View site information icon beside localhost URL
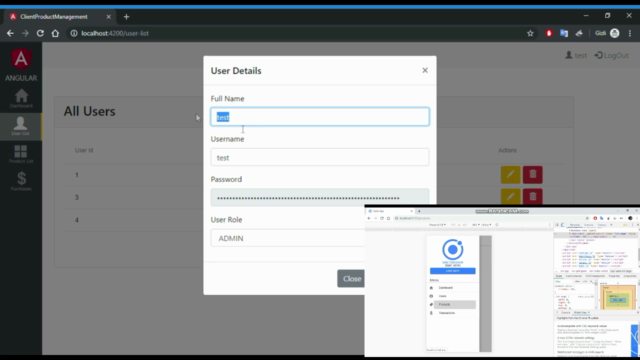 click(x=74, y=33)
